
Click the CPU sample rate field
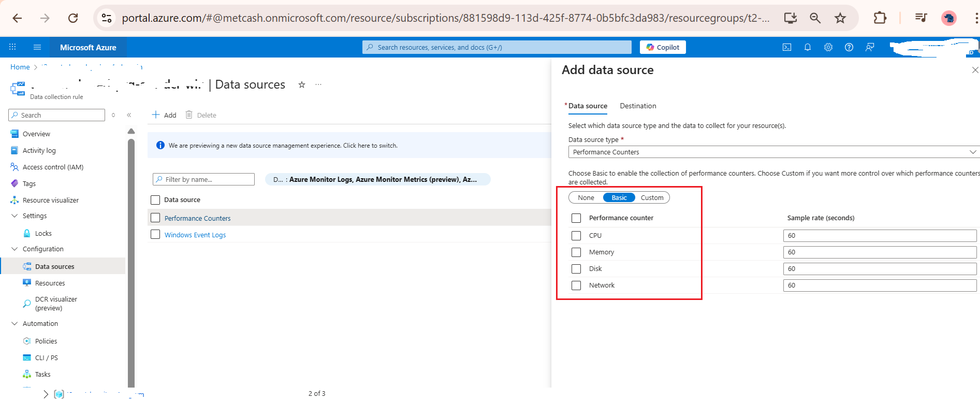[880, 236]
